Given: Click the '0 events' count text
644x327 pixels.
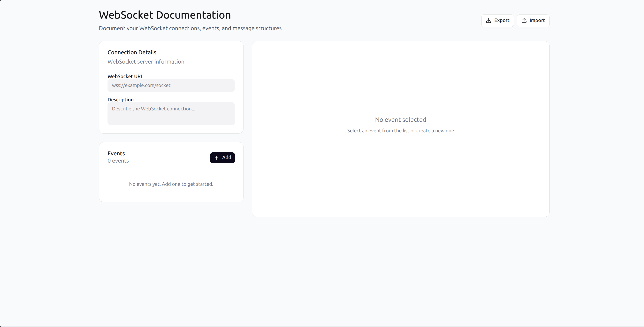Looking at the screenshot, I should coord(118,161).
